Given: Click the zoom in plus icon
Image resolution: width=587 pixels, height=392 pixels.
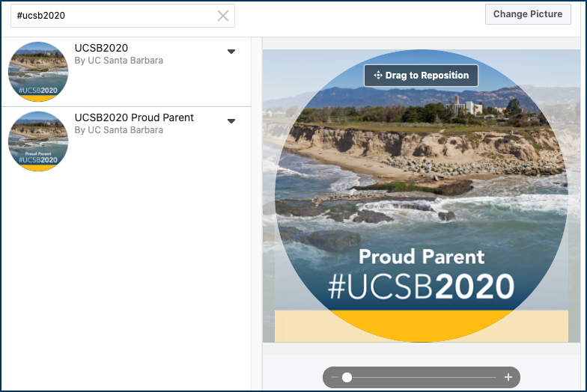Looking at the screenshot, I should [x=508, y=377].
